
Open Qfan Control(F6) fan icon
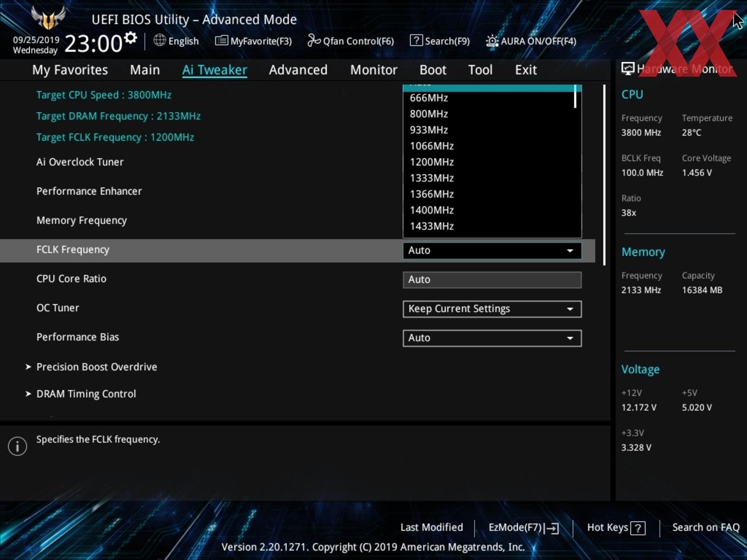(x=314, y=40)
